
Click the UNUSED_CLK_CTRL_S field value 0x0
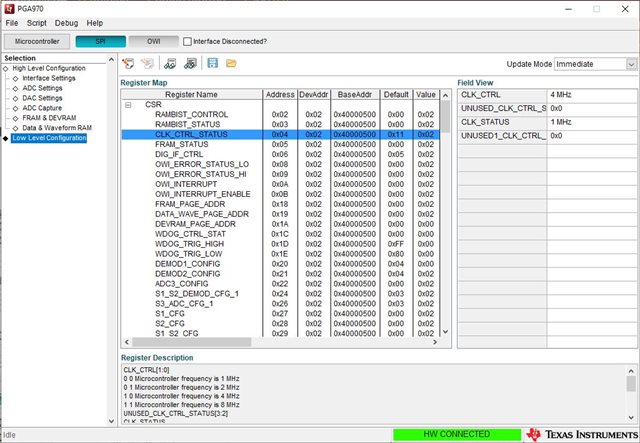click(x=592, y=109)
